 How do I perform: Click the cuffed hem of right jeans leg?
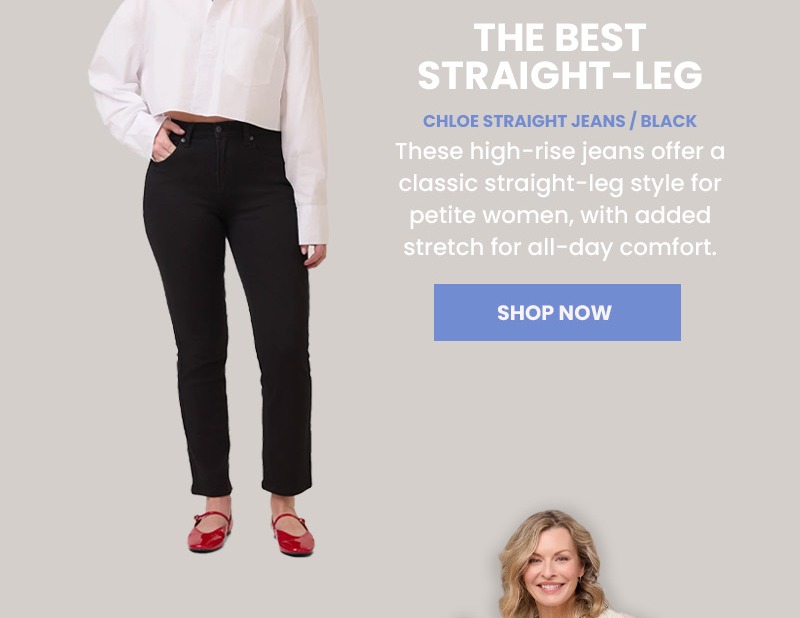click(287, 486)
